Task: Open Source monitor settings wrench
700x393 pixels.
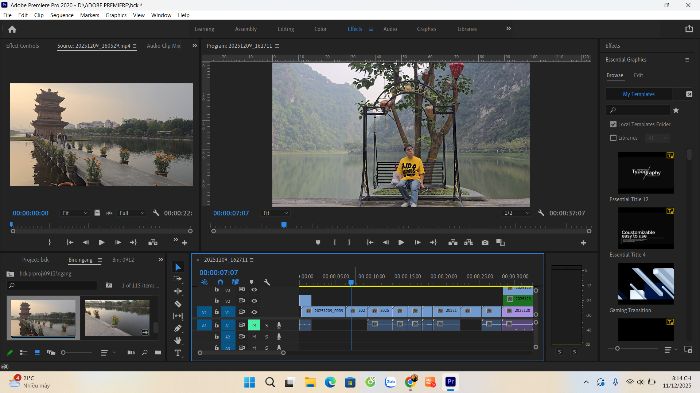Action: pos(156,213)
